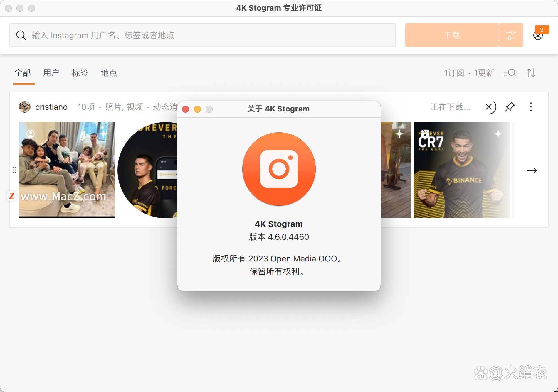This screenshot has height=392, width=558.
Task: Open the sort order arrows icon
Action: pos(531,73)
